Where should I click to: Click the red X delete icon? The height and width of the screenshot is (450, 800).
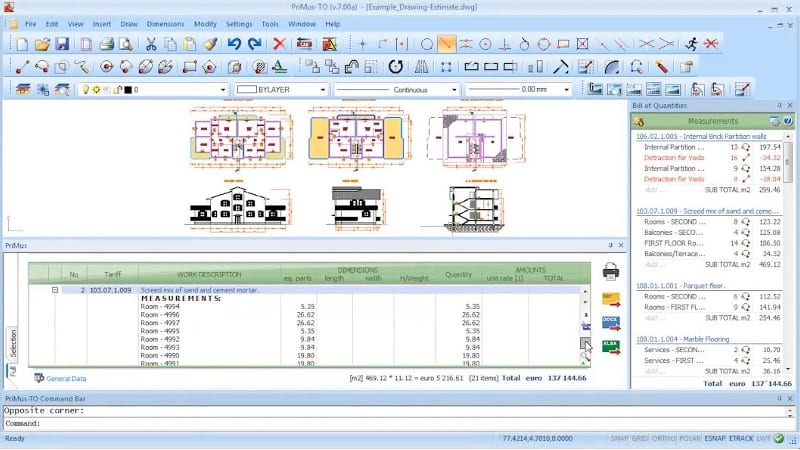[279, 44]
